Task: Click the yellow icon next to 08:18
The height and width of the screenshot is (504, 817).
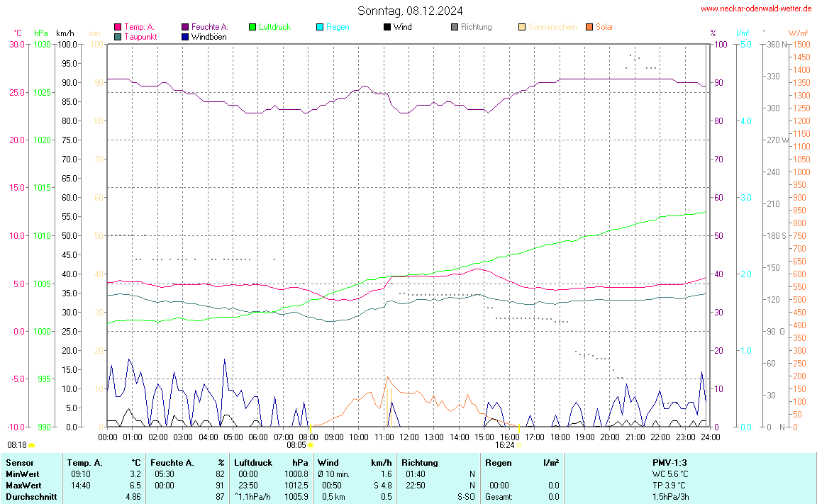Action: [31, 446]
